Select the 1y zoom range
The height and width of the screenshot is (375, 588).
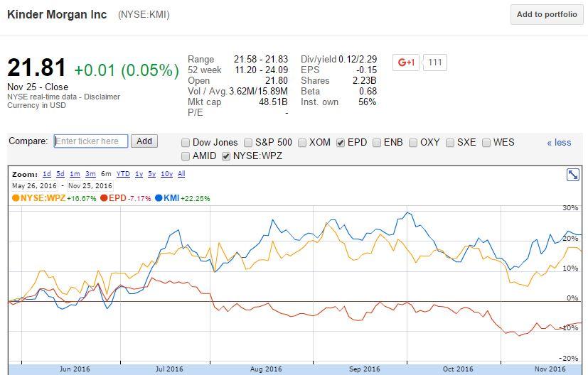point(139,174)
